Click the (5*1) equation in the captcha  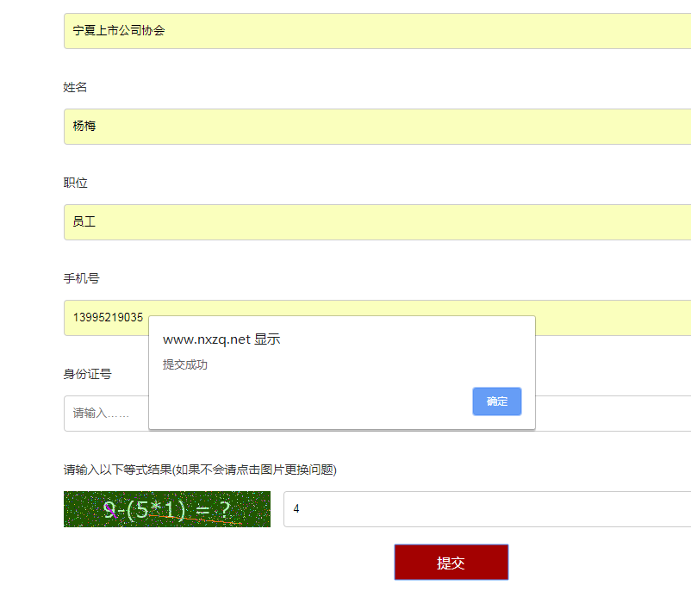(156, 511)
